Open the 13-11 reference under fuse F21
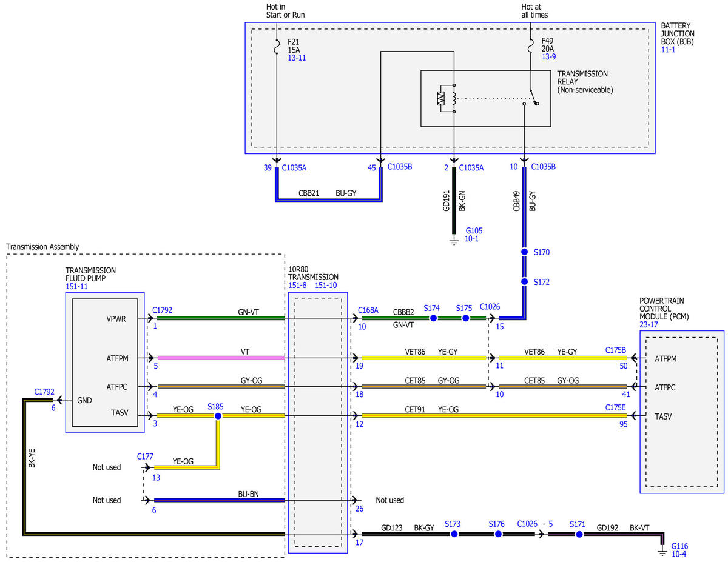This screenshot has width=728, height=562. point(297,57)
